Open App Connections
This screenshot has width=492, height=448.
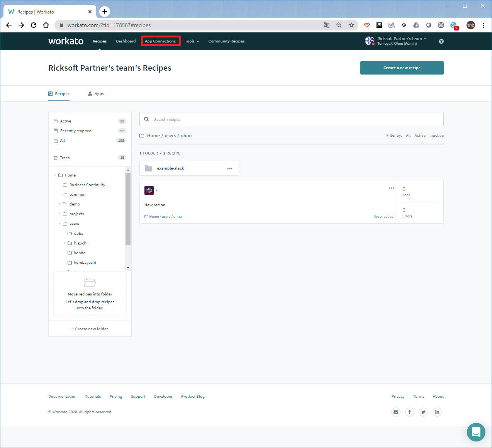click(x=160, y=41)
